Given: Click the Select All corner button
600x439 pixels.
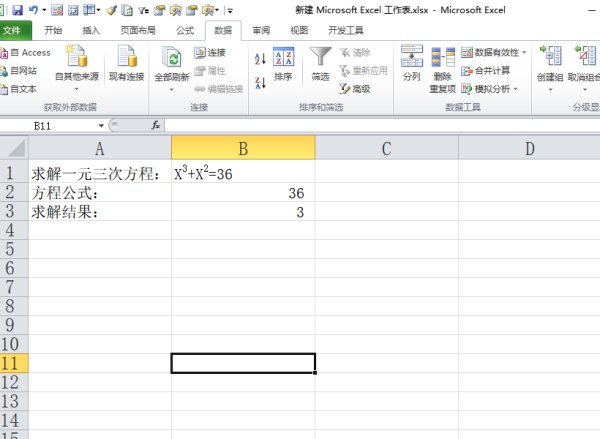Looking at the screenshot, I should point(14,148).
